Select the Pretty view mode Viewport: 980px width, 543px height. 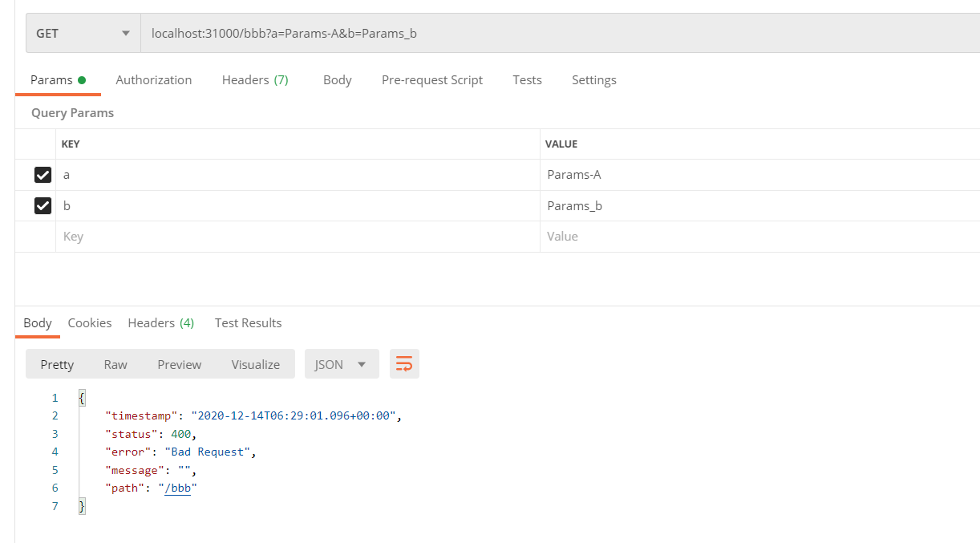point(56,363)
